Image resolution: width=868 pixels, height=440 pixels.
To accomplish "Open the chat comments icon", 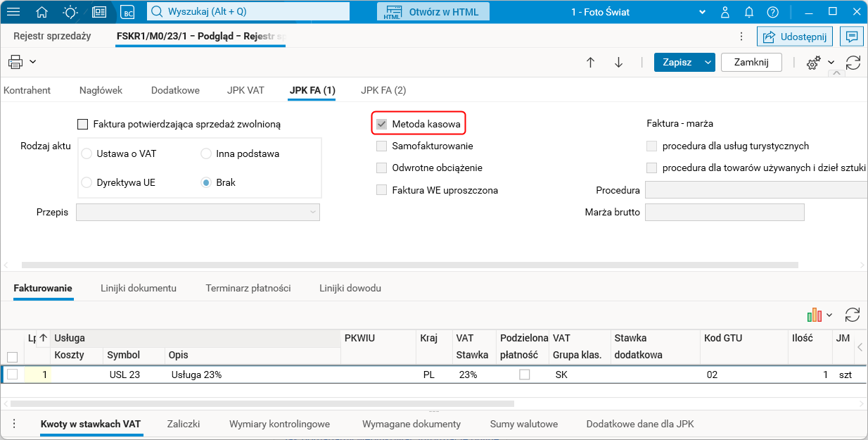I will [x=852, y=37].
